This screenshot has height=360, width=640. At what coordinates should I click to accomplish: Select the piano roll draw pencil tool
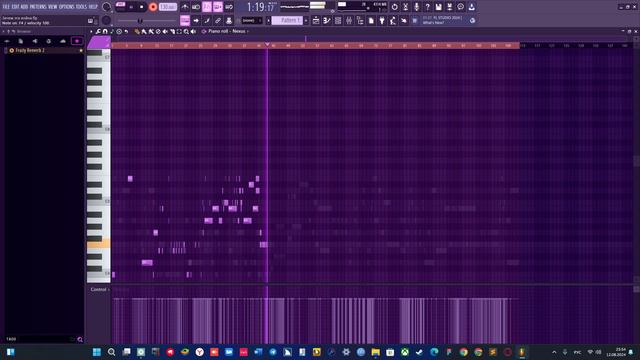[x=137, y=31]
